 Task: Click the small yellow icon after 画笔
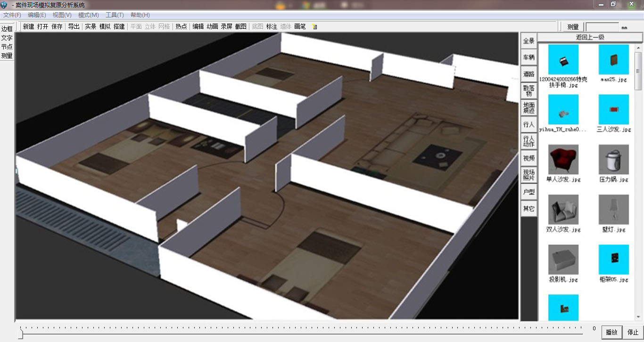[315, 27]
